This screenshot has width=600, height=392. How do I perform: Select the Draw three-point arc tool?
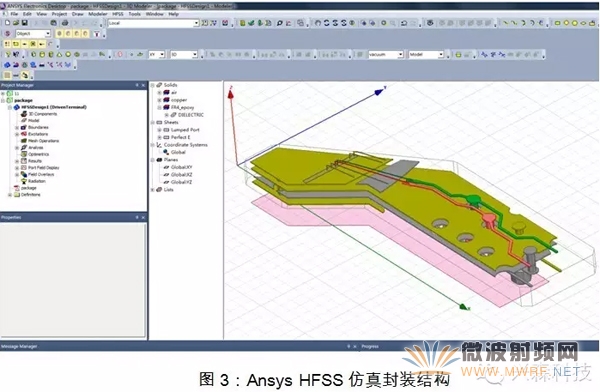523,23
